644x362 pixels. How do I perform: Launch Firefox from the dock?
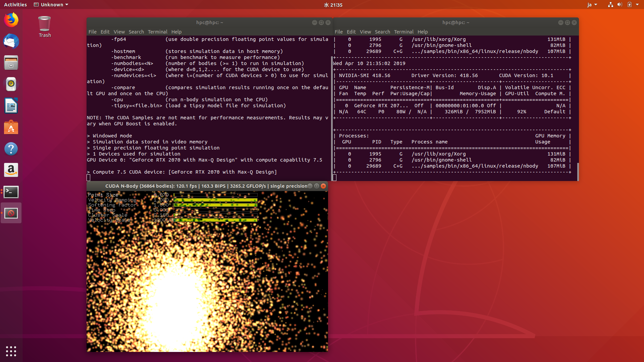11,20
